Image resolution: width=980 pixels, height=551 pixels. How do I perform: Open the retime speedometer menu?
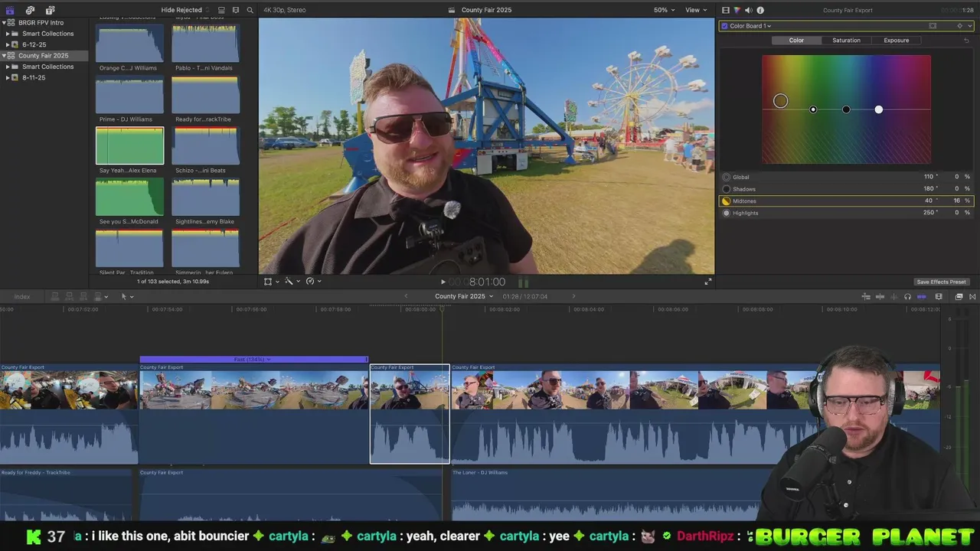(x=312, y=281)
